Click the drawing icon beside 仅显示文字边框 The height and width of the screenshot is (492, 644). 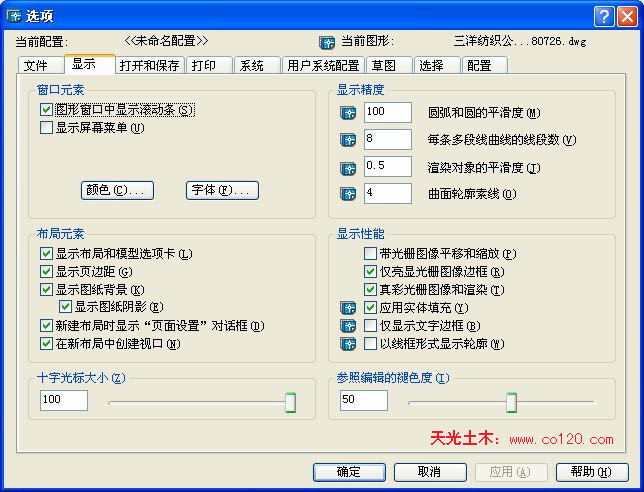click(x=348, y=326)
